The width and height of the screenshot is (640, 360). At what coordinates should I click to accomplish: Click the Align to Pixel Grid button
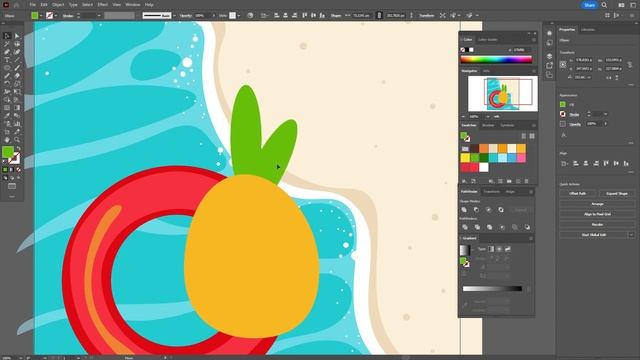click(597, 214)
